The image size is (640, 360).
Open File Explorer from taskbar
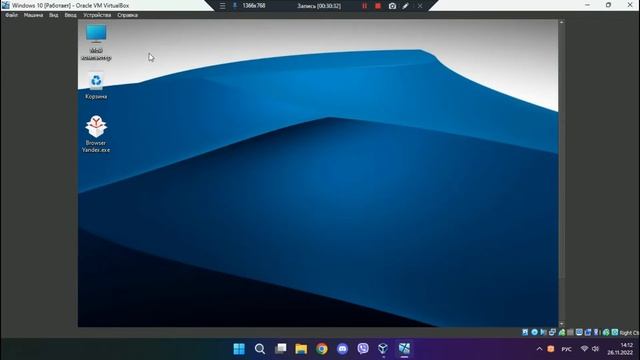pyautogui.click(x=301, y=349)
